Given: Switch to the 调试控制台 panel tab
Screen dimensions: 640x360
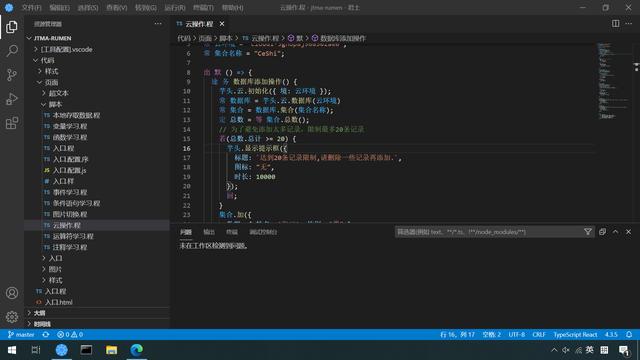Looking at the screenshot, I should click(x=263, y=232).
